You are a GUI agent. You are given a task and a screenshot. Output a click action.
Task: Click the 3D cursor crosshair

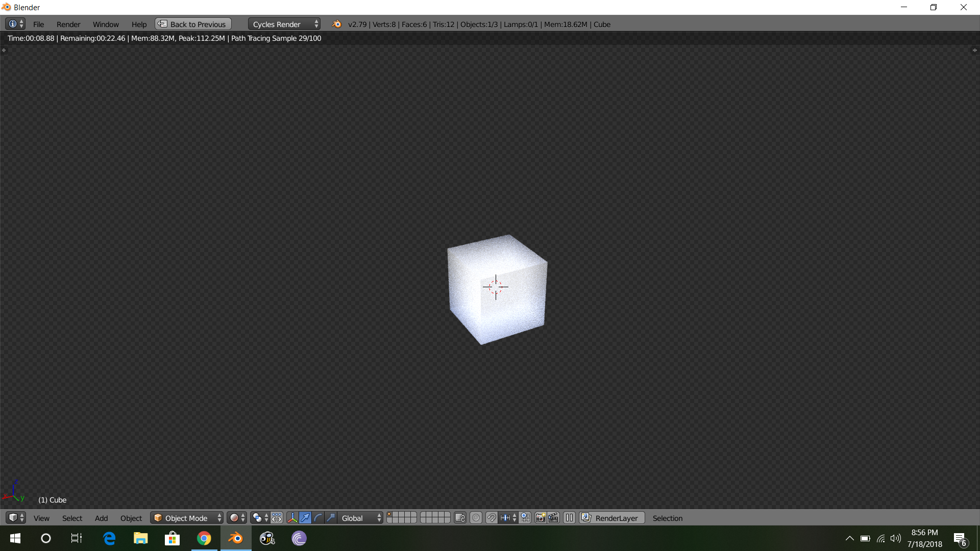point(496,287)
